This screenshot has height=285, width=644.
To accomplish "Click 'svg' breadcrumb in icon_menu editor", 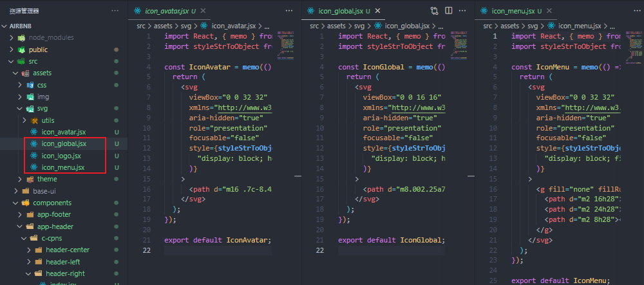I will (533, 26).
